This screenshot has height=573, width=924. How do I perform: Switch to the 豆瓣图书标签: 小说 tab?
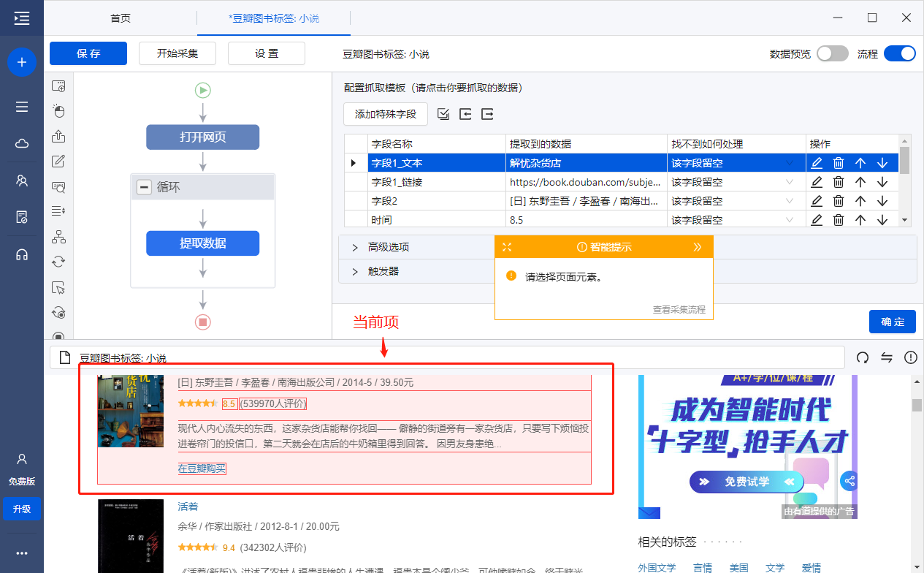274,18
